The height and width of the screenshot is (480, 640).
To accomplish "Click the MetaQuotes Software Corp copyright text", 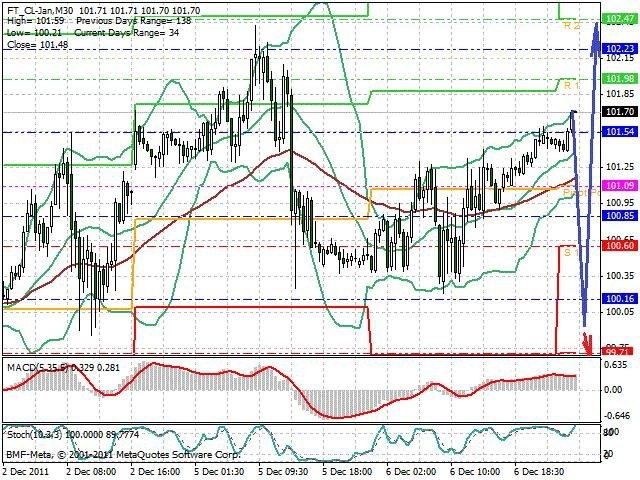I will pos(123,455).
